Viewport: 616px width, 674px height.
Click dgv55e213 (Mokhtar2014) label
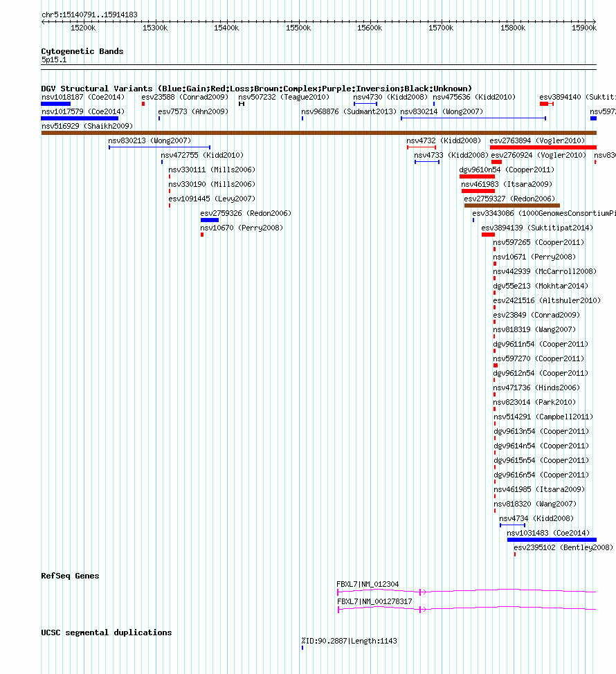[x=541, y=286]
